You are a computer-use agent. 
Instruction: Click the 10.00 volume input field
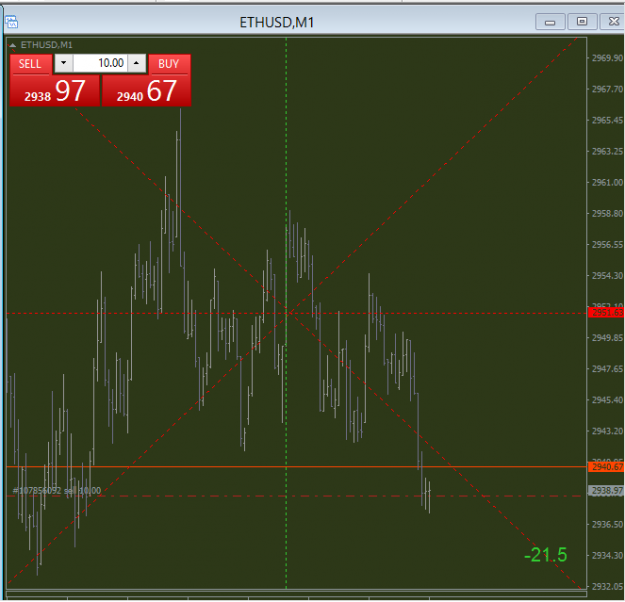pyautogui.click(x=100, y=63)
